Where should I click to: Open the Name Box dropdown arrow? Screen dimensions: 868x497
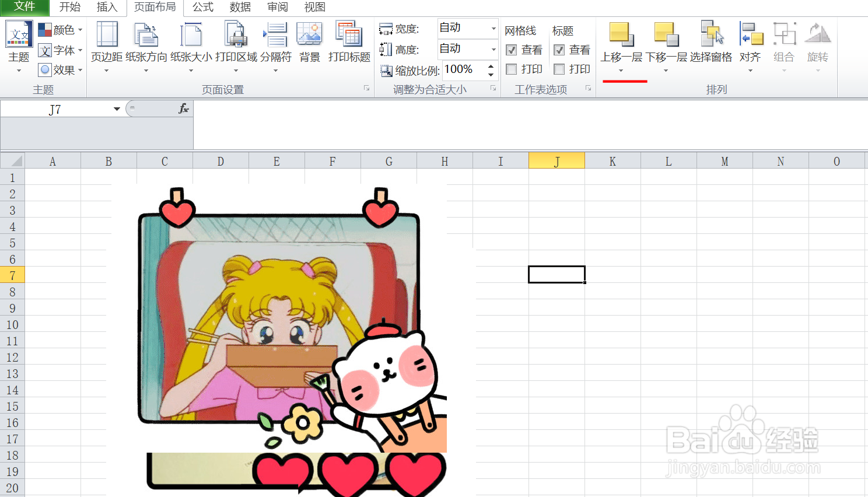(x=117, y=109)
